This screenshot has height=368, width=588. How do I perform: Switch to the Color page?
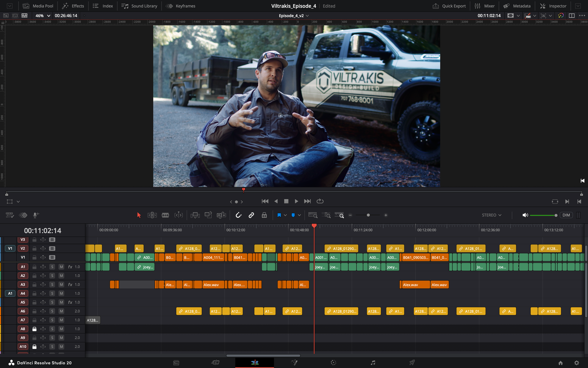click(x=333, y=363)
